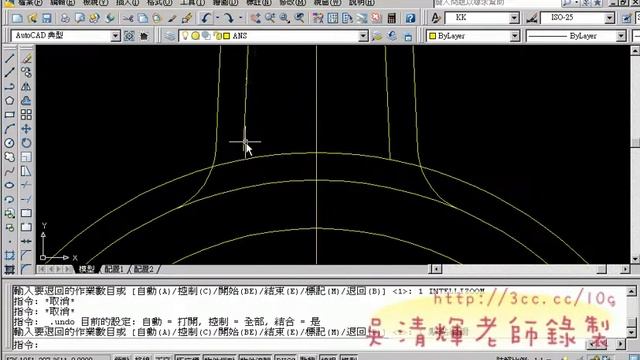The height and width of the screenshot is (360, 640).
Task: Click the help search box at top
Action: (496, 3)
